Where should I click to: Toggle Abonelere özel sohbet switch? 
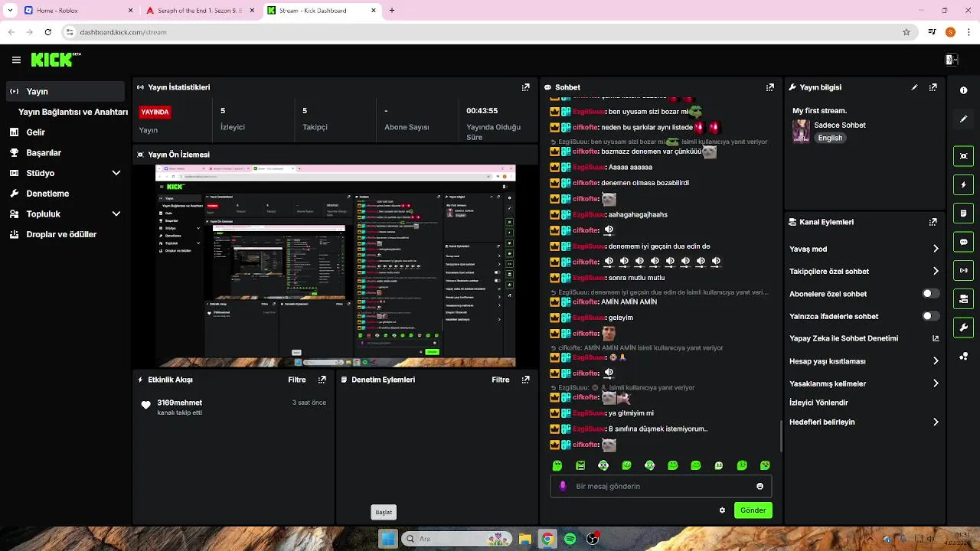(x=930, y=294)
